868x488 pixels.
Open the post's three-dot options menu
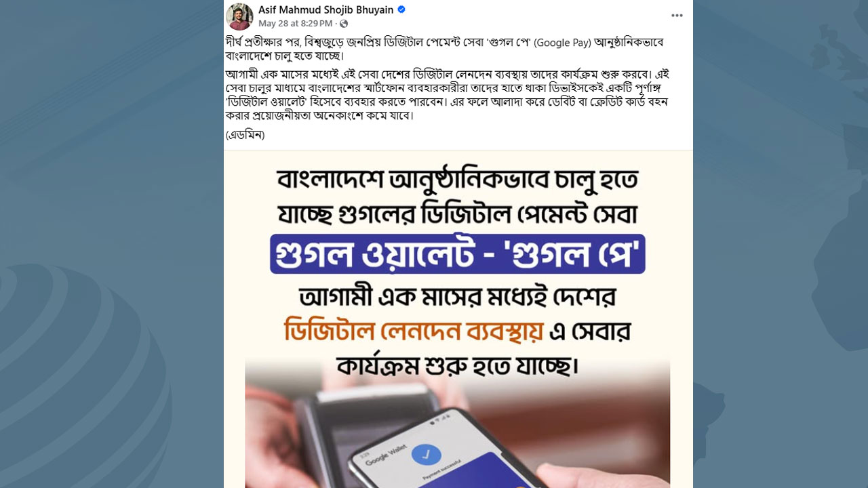tap(677, 15)
